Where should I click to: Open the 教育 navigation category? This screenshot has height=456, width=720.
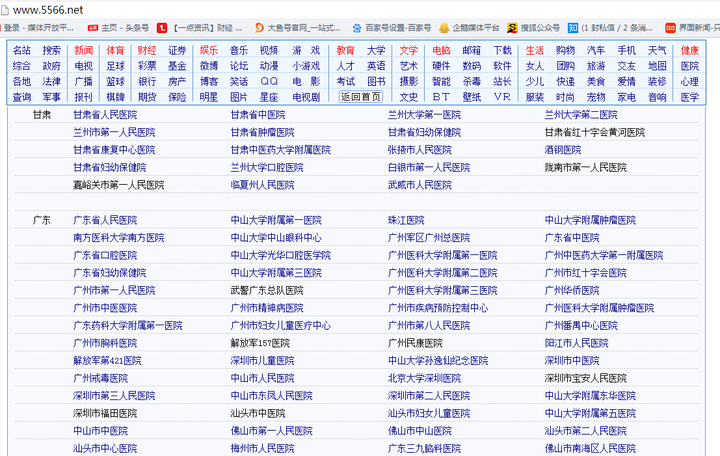coord(345,50)
